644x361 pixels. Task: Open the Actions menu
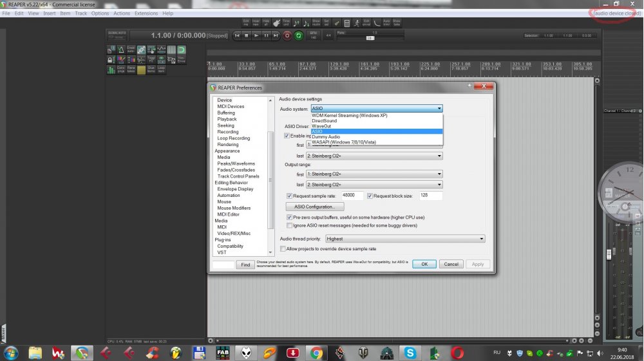[122, 13]
